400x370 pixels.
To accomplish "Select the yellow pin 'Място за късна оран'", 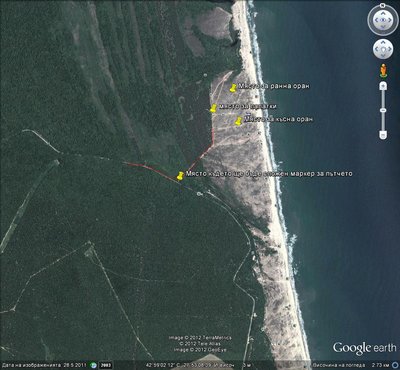I will 238,121.
